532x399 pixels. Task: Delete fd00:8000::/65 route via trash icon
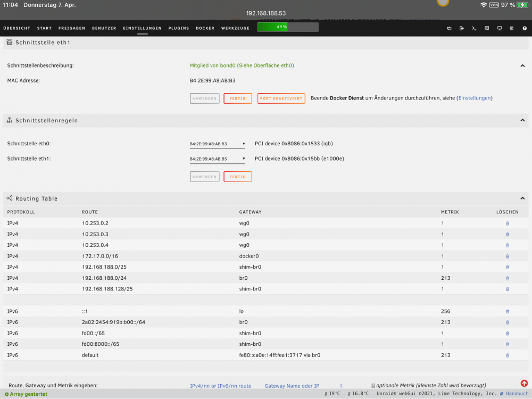(x=508, y=344)
